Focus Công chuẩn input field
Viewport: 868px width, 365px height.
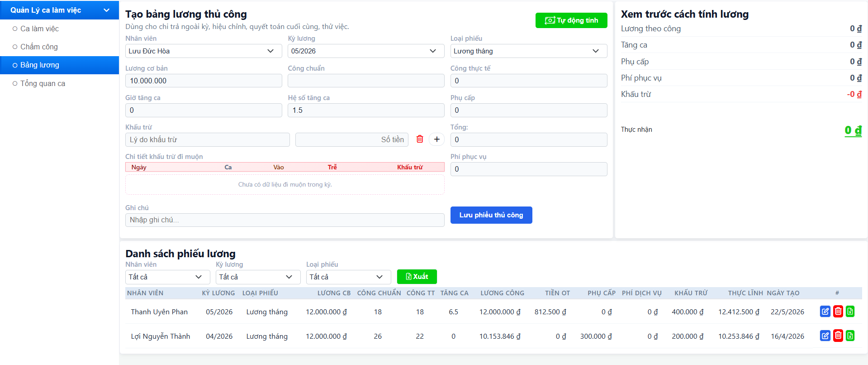coord(366,81)
